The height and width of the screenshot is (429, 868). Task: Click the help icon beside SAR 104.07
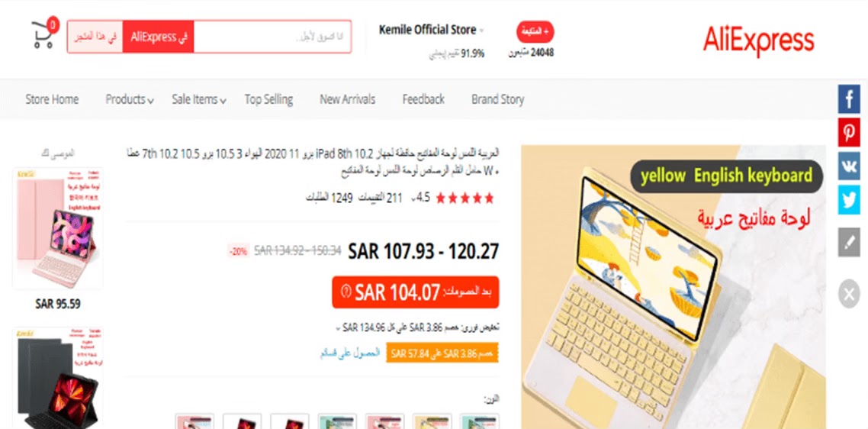[x=346, y=292]
